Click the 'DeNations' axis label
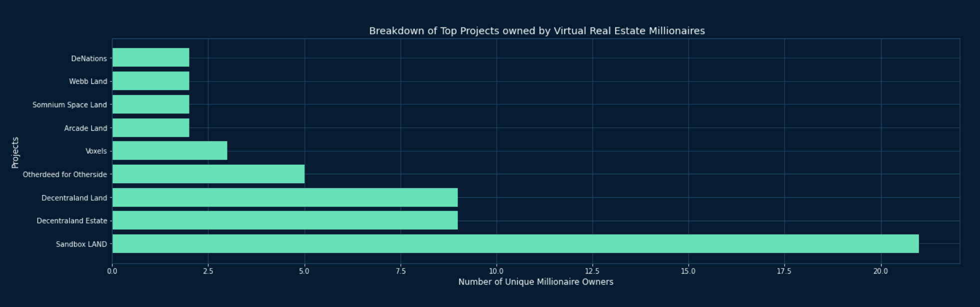Image resolution: width=980 pixels, height=307 pixels. (x=89, y=58)
